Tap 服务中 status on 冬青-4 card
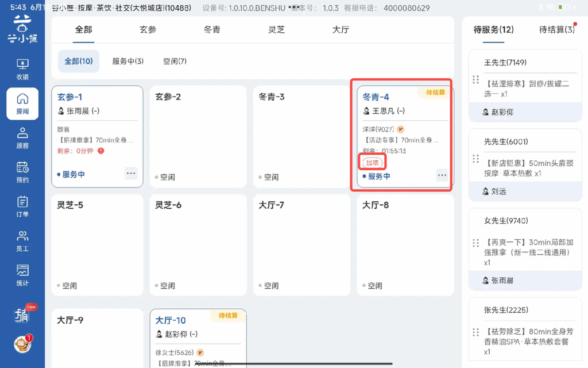This screenshot has width=588, height=368. (377, 176)
